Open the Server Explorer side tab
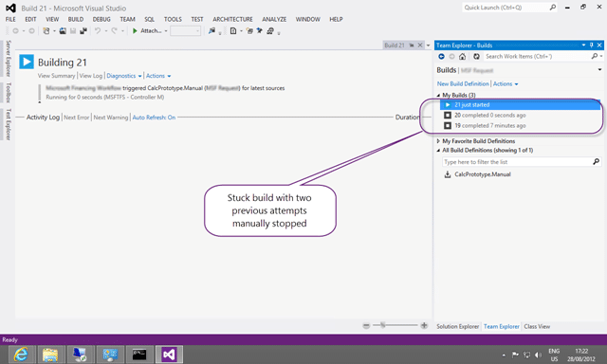 click(x=9, y=58)
